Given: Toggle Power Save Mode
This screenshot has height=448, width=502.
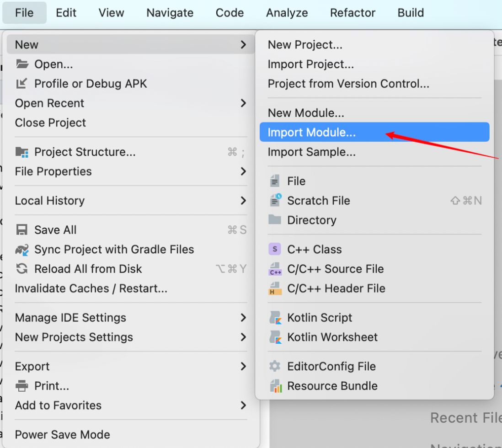Looking at the screenshot, I should [x=63, y=435].
